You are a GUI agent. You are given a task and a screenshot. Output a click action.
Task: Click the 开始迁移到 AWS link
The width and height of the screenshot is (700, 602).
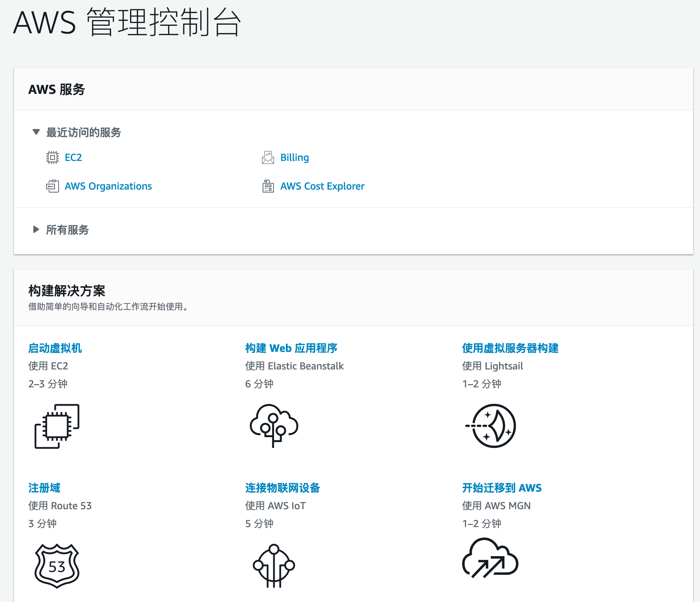pyautogui.click(x=502, y=488)
